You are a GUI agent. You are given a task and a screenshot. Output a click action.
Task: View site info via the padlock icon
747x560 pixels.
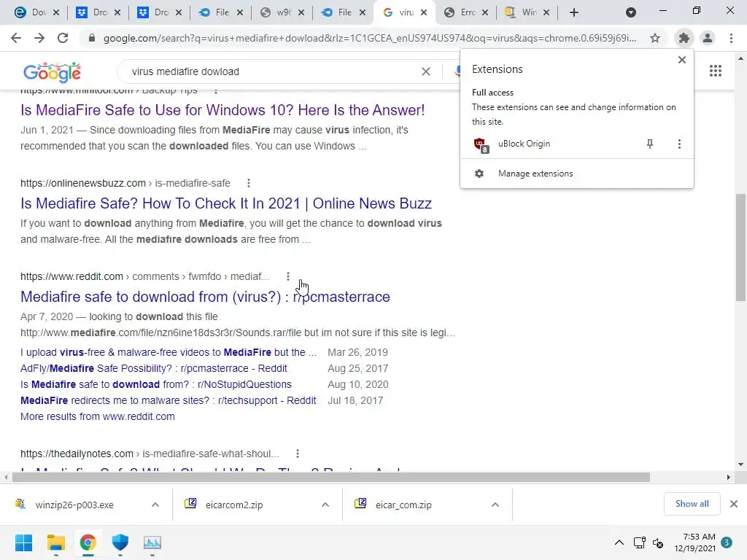pyautogui.click(x=92, y=38)
